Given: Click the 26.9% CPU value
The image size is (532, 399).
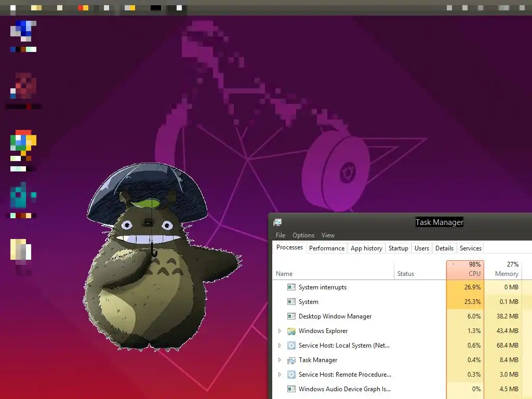Looking at the screenshot, I should click(472, 287).
